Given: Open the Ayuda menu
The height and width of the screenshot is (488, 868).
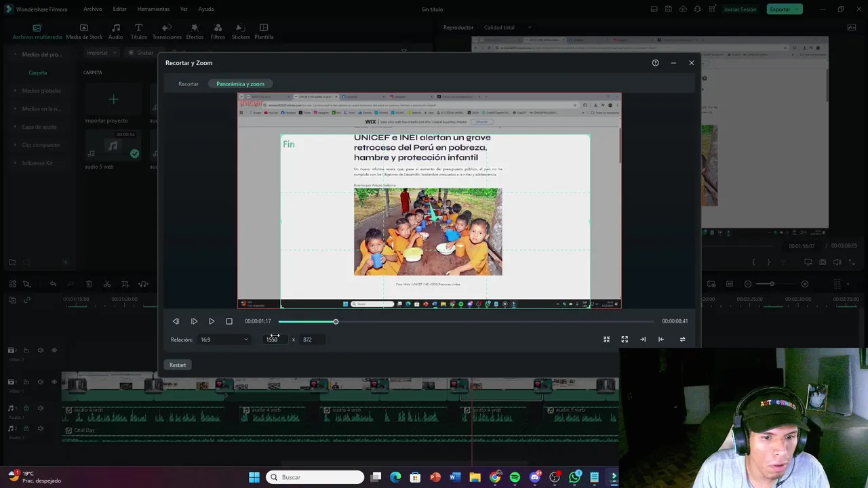Looking at the screenshot, I should click(x=206, y=9).
